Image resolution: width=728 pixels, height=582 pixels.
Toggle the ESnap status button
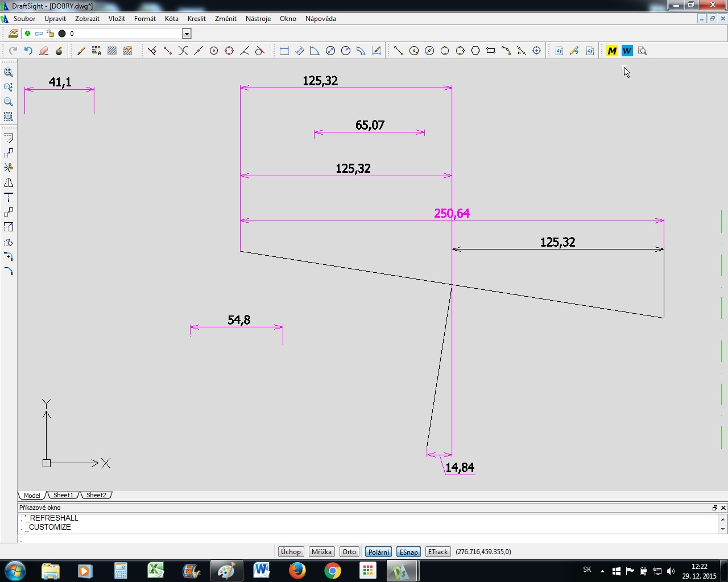[x=408, y=552]
